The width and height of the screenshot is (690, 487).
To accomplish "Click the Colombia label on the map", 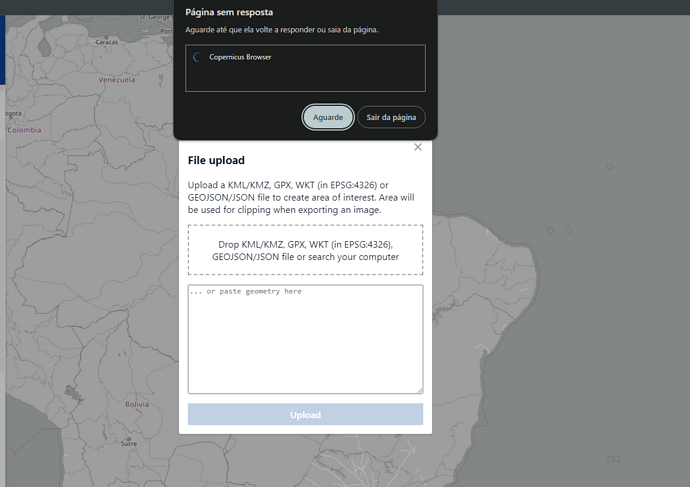I will (x=25, y=130).
